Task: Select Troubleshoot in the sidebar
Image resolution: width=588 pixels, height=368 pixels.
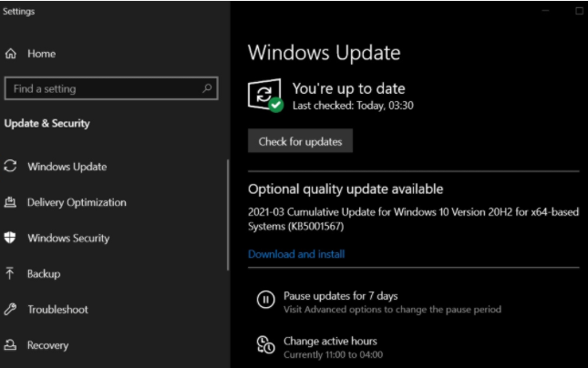Action: pos(57,310)
